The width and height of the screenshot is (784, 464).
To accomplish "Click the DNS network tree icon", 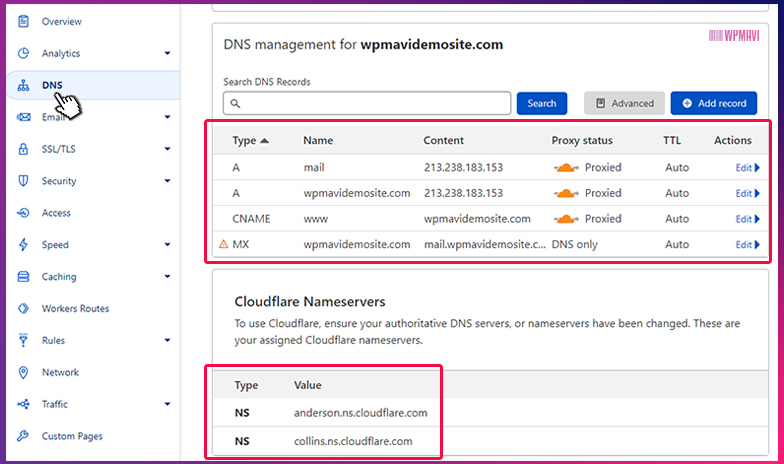I will [x=23, y=85].
